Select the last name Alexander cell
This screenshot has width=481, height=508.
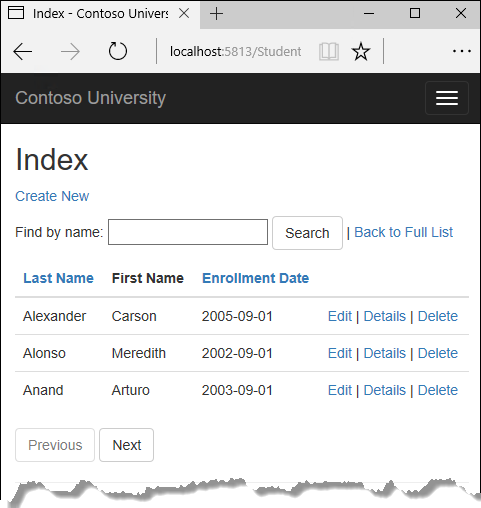(x=54, y=316)
